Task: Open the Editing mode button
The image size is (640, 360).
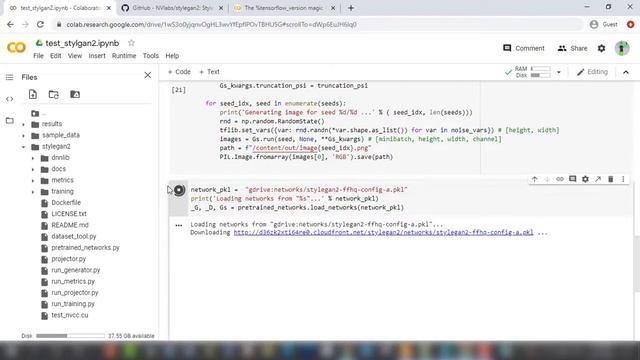Action: coord(592,72)
